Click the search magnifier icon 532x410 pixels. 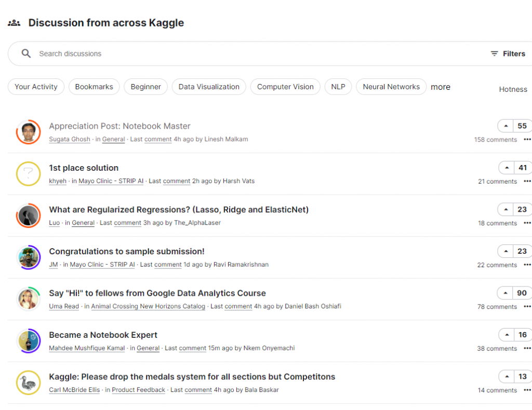coord(26,53)
